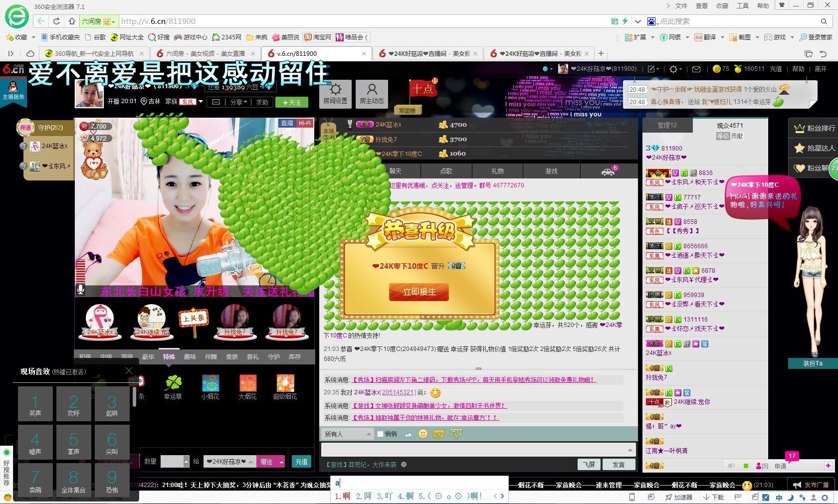The width and height of the screenshot is (838, 504).
Task: Expand the 扩展 extensions dropdown in browser
Action: click(652, 37)
